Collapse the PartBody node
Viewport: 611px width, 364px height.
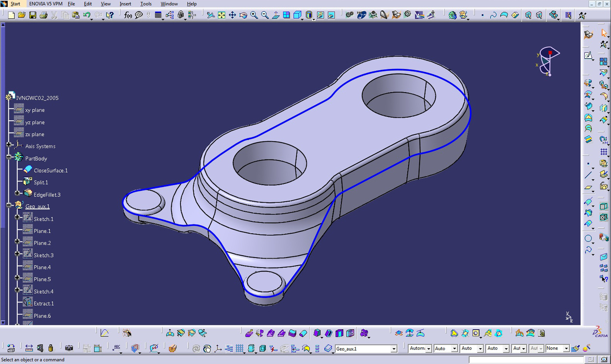[x=9, y=156]
